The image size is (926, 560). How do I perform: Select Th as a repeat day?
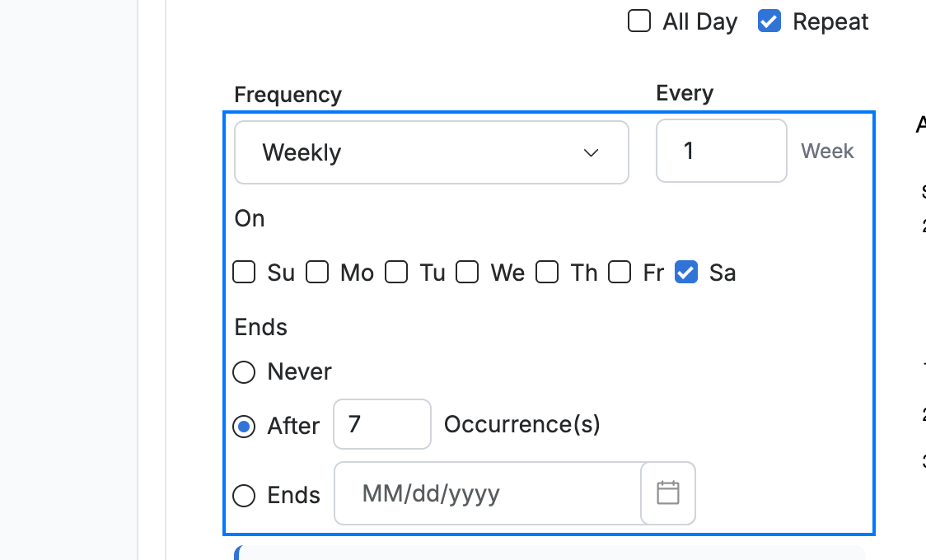547,272
